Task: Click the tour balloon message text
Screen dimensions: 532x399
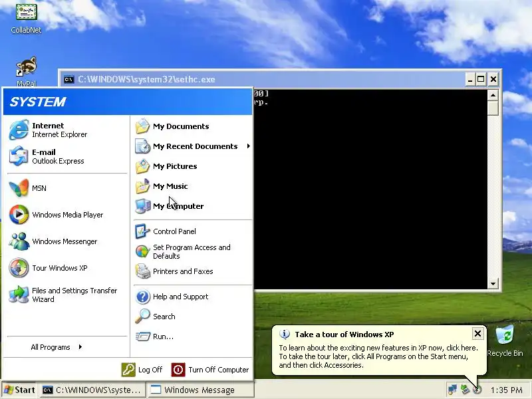Action: 378,356
